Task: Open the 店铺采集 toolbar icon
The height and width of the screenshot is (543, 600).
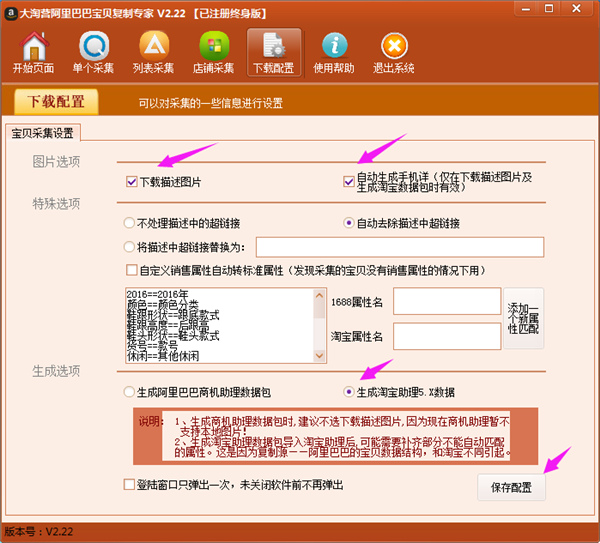Action: pos(214,52)
